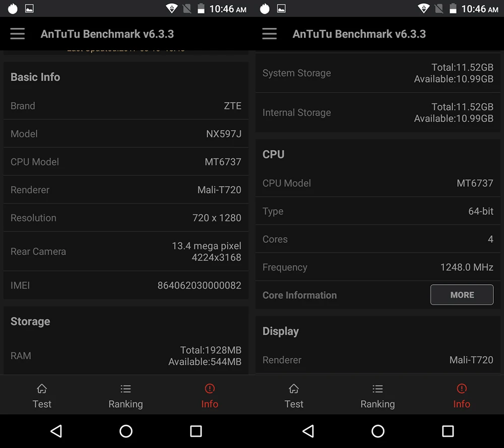Open hamburger menu on right phone screen
This screenshot has width=504, height=448.
[269, 34]
